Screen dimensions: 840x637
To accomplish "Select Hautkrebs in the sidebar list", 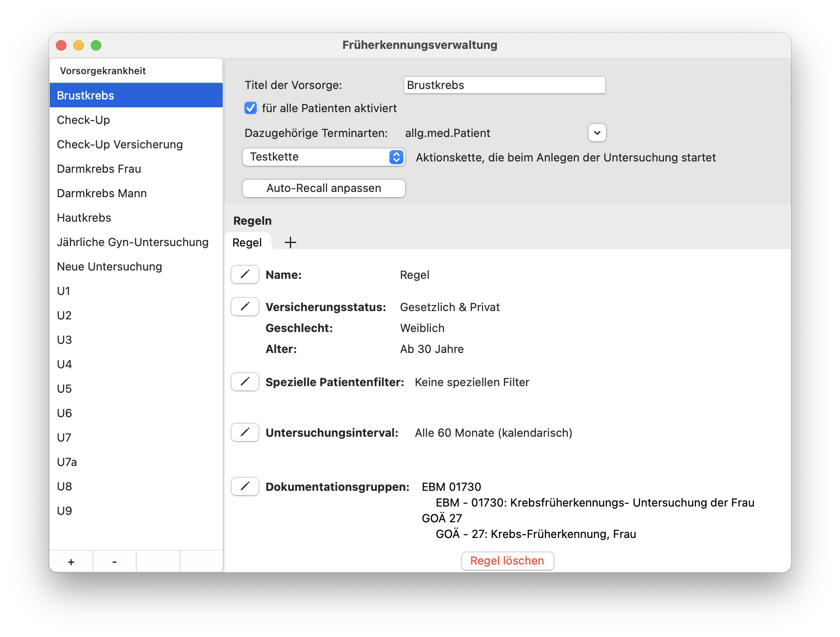I will [84, 218].
